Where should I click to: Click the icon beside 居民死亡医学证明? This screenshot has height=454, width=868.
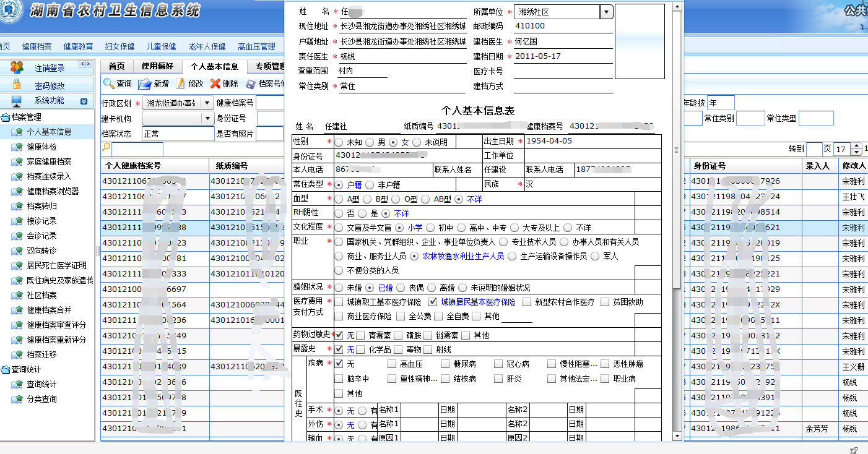tap(17, 265)
